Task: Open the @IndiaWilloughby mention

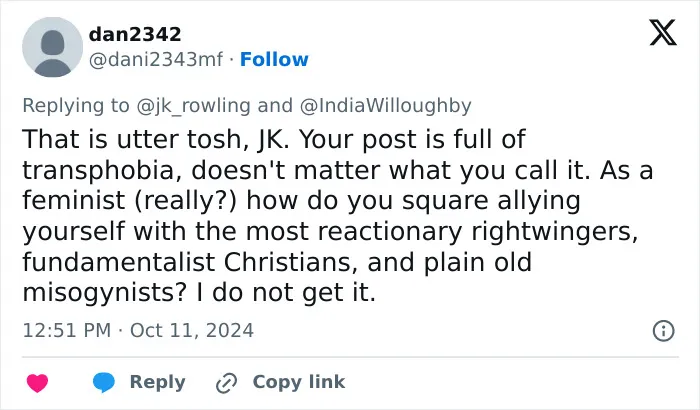Action: coord(386,106)
